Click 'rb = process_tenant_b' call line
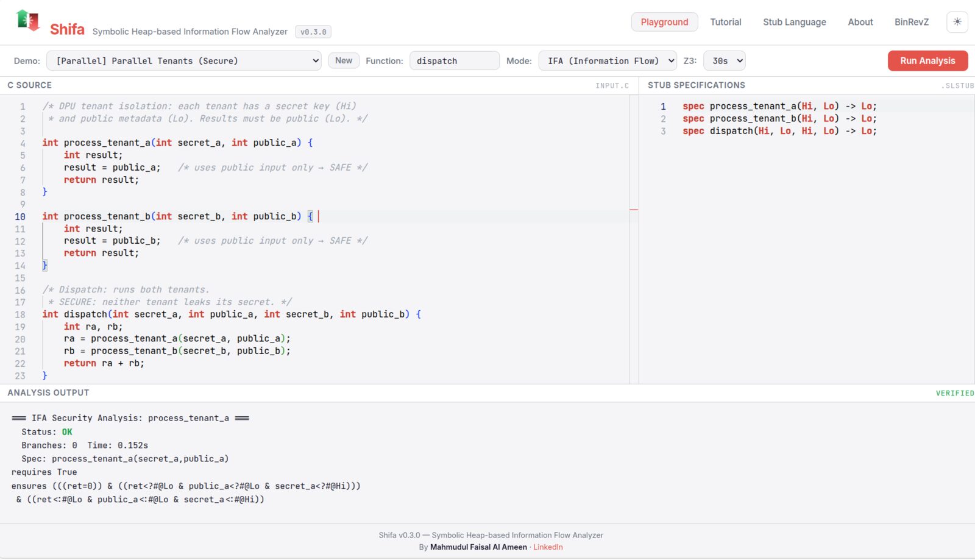Screen dimensions: 975x560 [x=177, y=351]
